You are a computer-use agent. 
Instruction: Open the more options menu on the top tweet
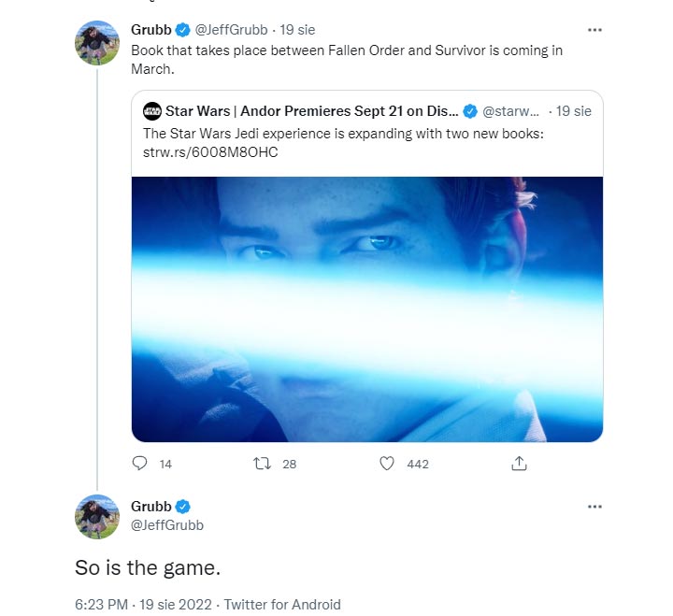click(594, 31)
